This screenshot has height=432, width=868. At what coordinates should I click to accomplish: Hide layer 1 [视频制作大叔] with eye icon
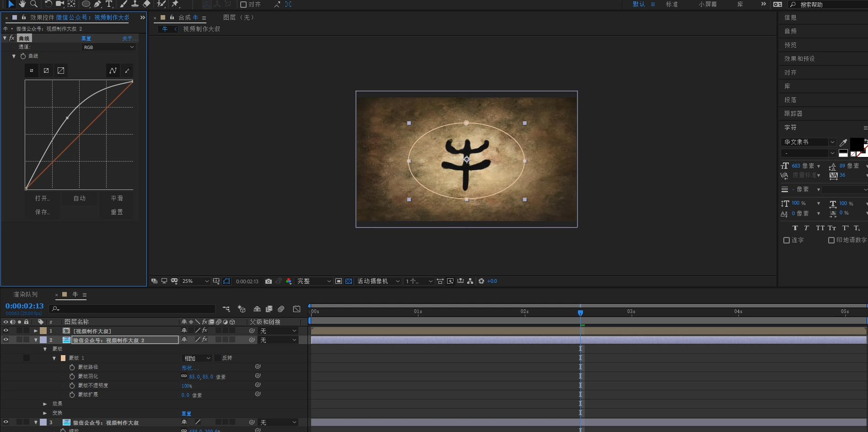pos(6,330)
